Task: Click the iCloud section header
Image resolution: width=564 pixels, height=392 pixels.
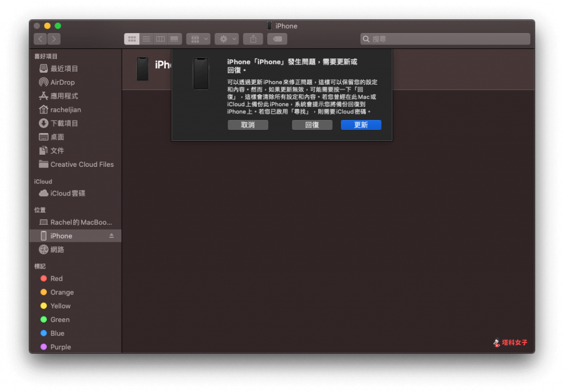Action: [43, 182]
